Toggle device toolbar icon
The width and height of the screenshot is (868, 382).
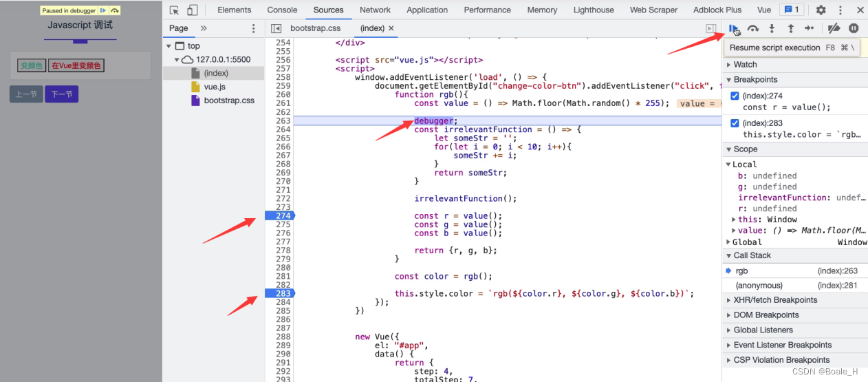(x=192, y=10)
